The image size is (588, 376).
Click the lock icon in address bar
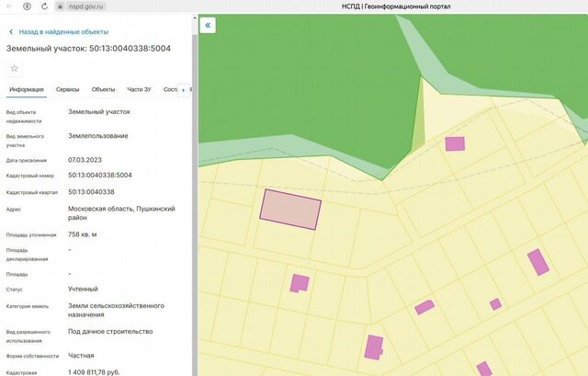point(60,6)
